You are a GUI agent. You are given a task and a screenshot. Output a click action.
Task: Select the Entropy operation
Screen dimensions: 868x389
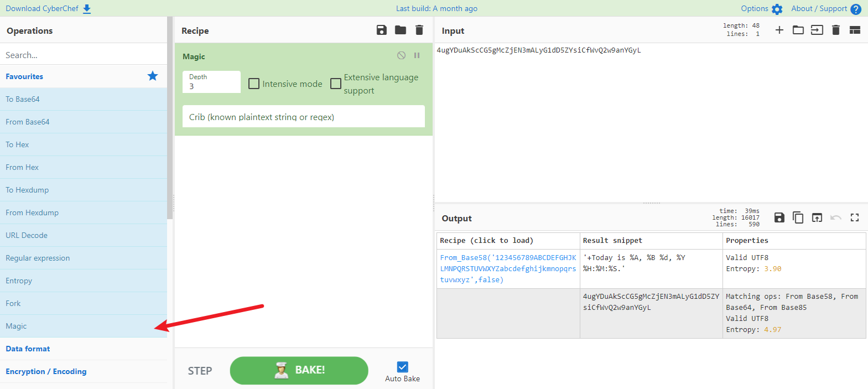click(x=83, y=281)
